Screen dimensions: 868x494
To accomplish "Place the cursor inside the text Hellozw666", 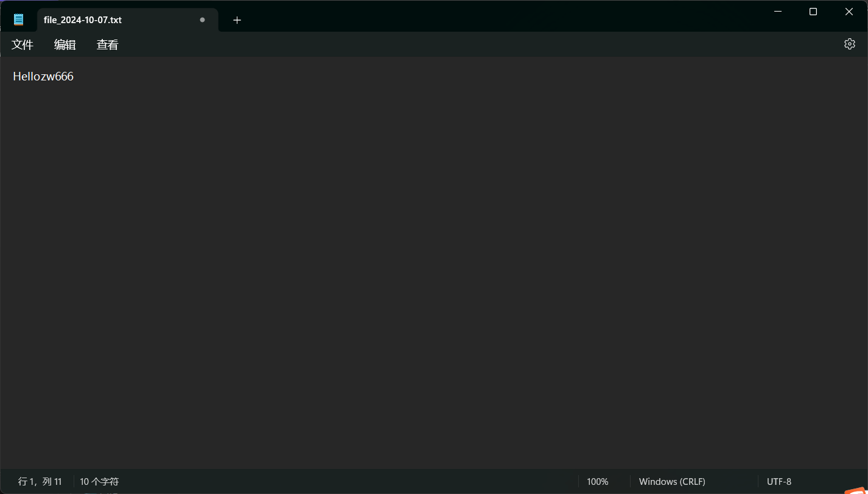I will 43,76.
